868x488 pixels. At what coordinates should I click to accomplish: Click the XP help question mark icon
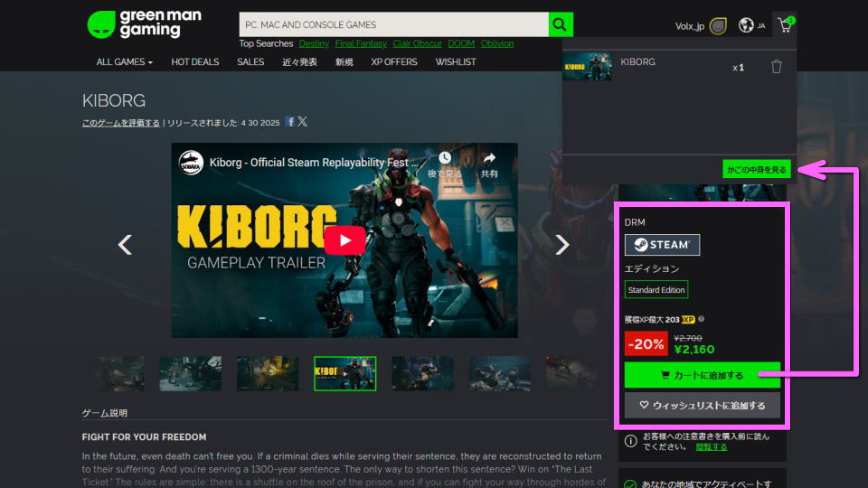(x=702, y=319)
